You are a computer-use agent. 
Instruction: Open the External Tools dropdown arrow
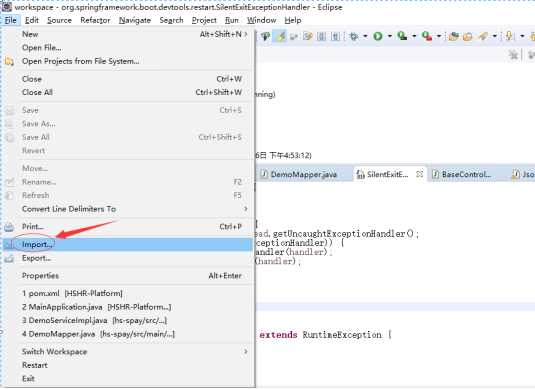(439, 36)
